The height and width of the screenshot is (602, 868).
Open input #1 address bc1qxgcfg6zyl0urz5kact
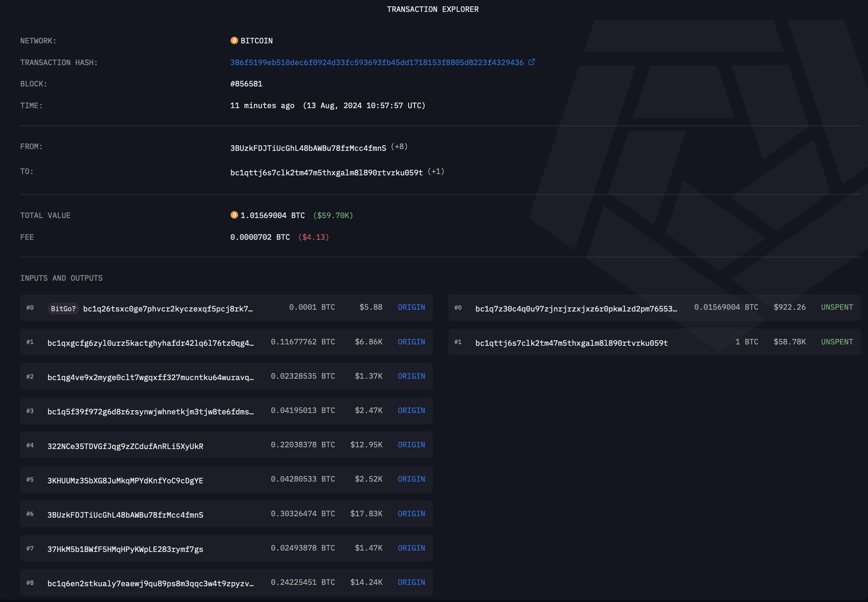coord(151,343)
